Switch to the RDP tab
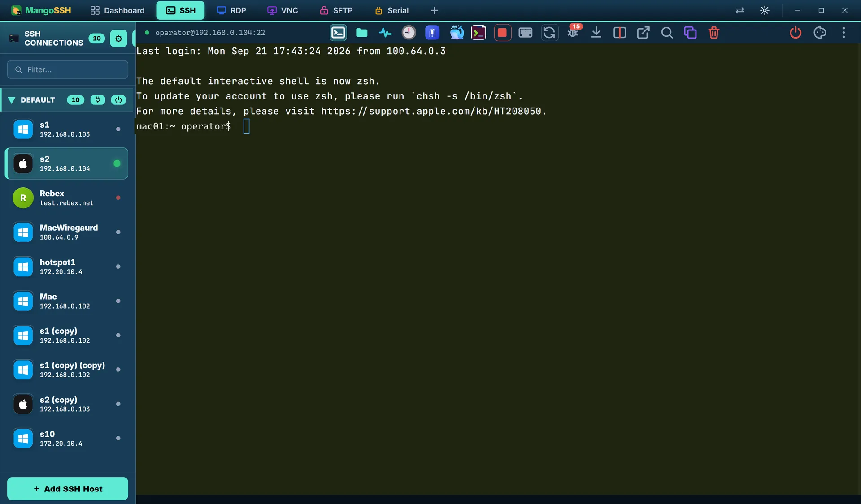This screenshot has width=861, height=504. pyautogui.click(x=231, y=10)
